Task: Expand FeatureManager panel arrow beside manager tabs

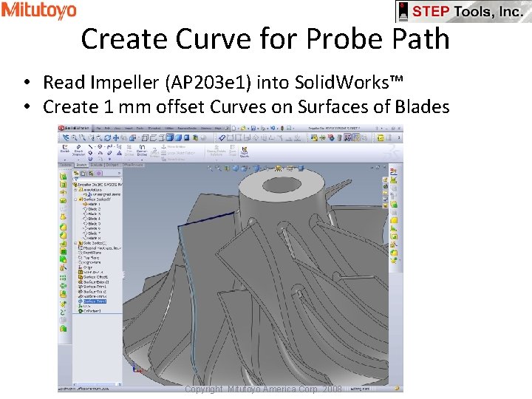Action: tap(120, 174)
